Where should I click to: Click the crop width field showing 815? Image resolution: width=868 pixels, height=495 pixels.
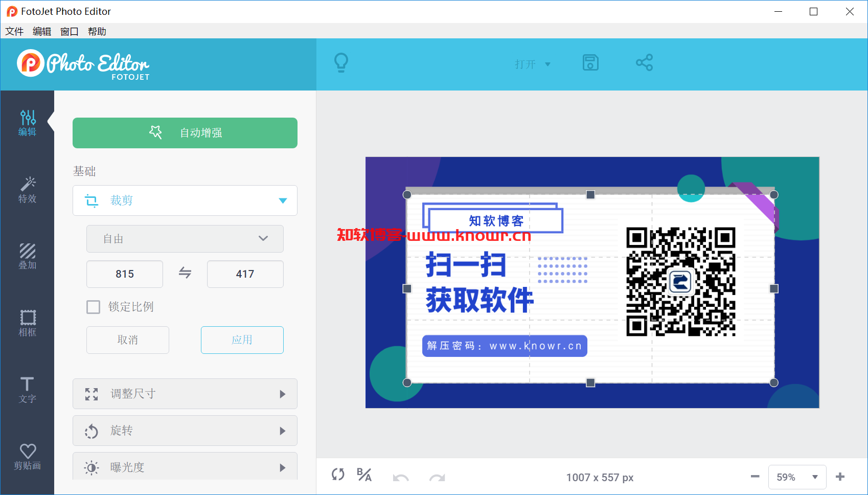(x=125, y=274)
